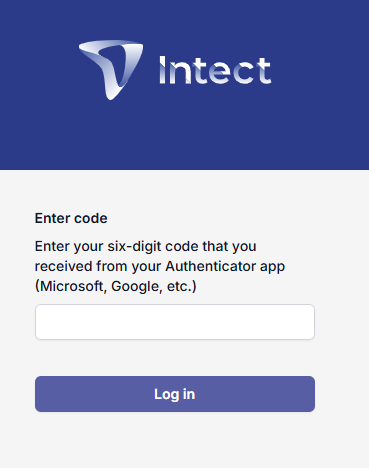
Task: Click the 'Enter your six-digit code' line
Action: point(145,246)
